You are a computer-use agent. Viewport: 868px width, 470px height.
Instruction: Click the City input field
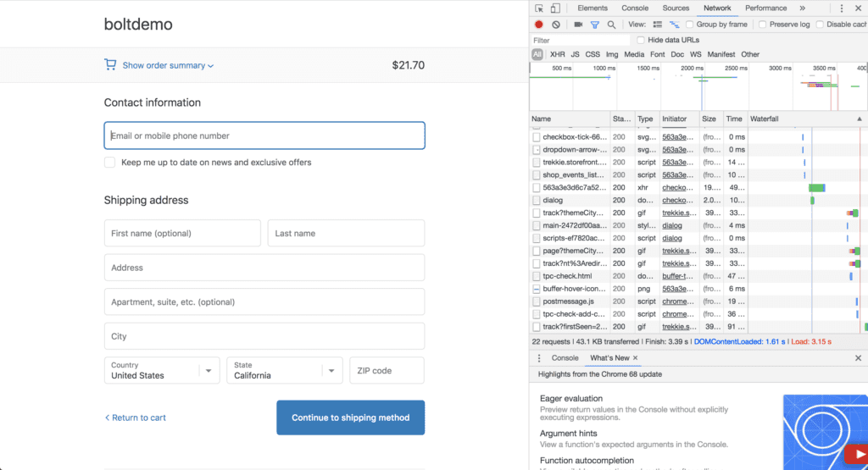click(x=264, y=336)
